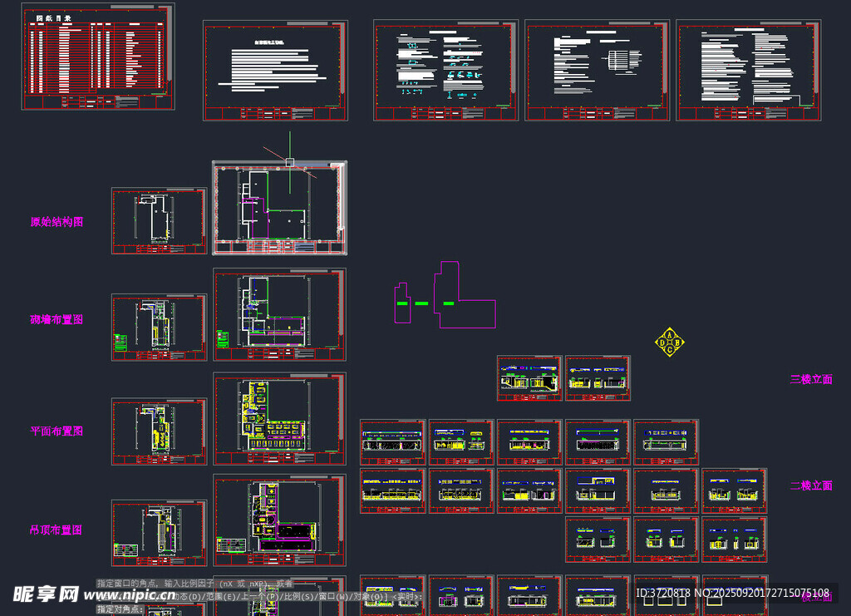
Task: Click the 原始结构图 magenta label
Action: 57,222
